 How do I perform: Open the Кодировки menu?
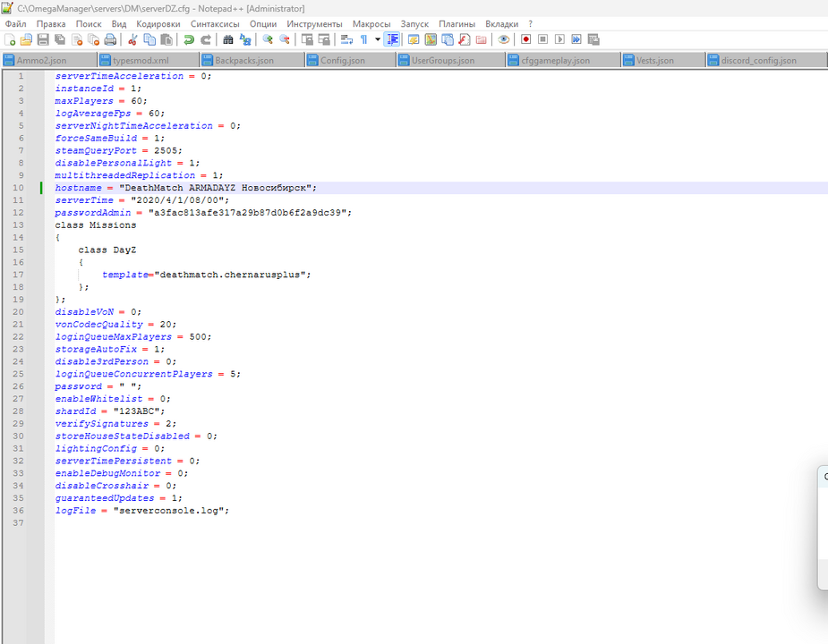(x=158, y=24)
